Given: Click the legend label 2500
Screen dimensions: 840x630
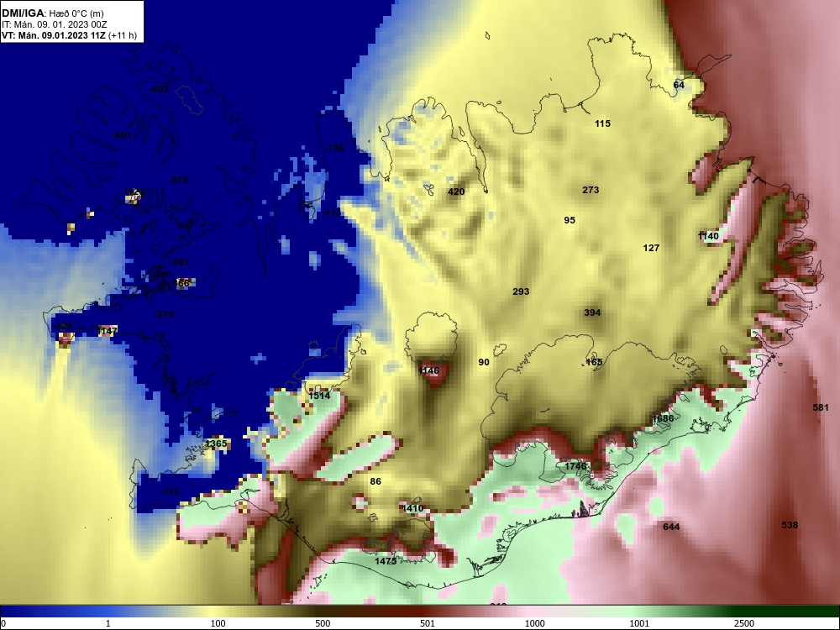Looking at the screenshot, I should click(x=744, y=623).
